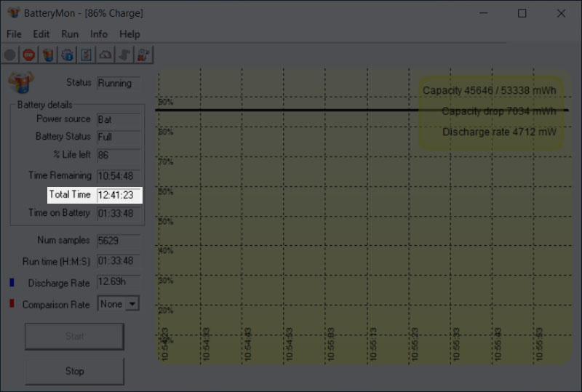582x392 pixels.
Task: Click the black battery level line on the chart
Action: coord(362,110)
